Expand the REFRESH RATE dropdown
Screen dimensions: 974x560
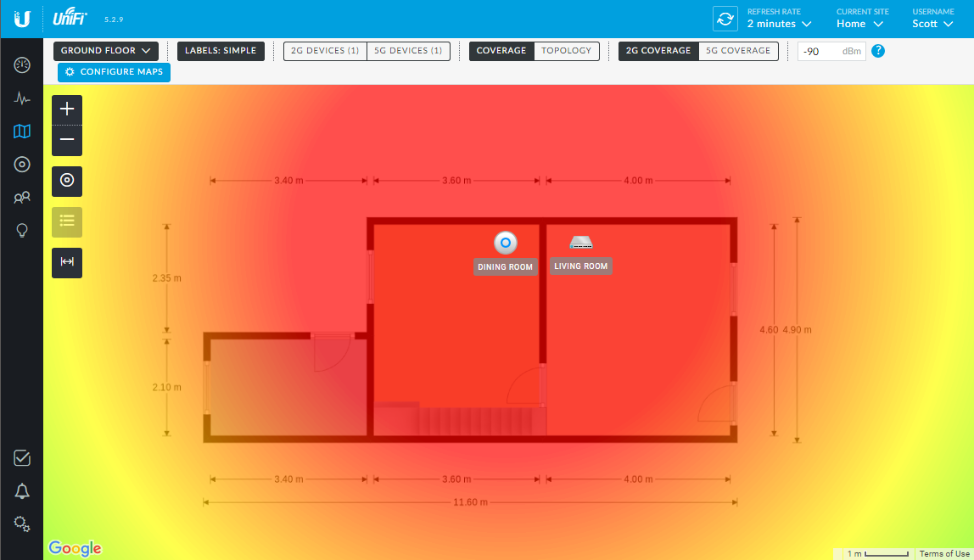(x=776, y=23)
